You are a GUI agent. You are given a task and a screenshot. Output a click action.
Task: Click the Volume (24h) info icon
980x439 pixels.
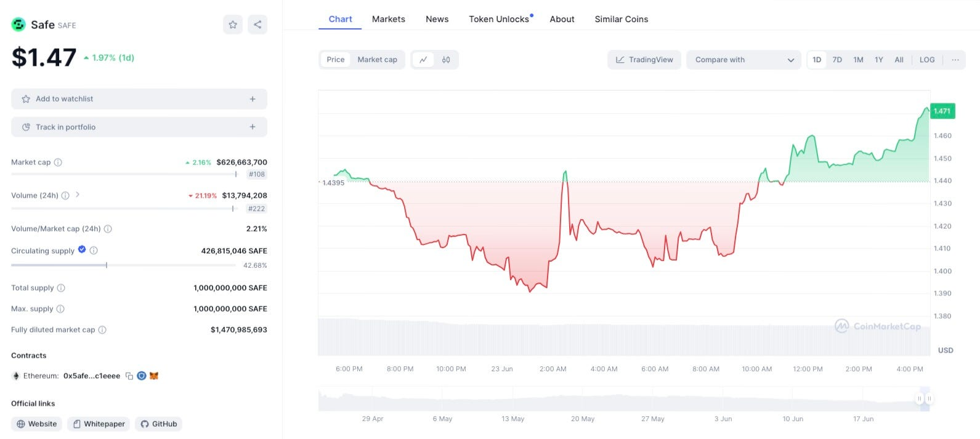[65, 196]
